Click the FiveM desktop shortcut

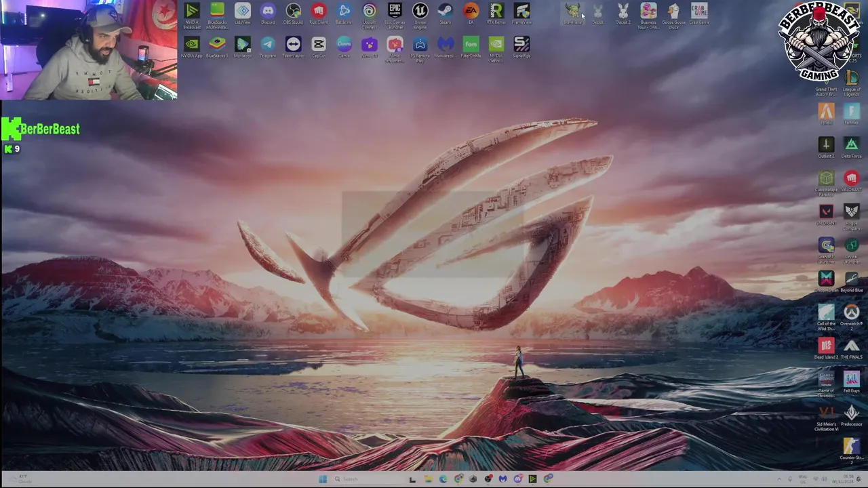click(x=826, y=113)
